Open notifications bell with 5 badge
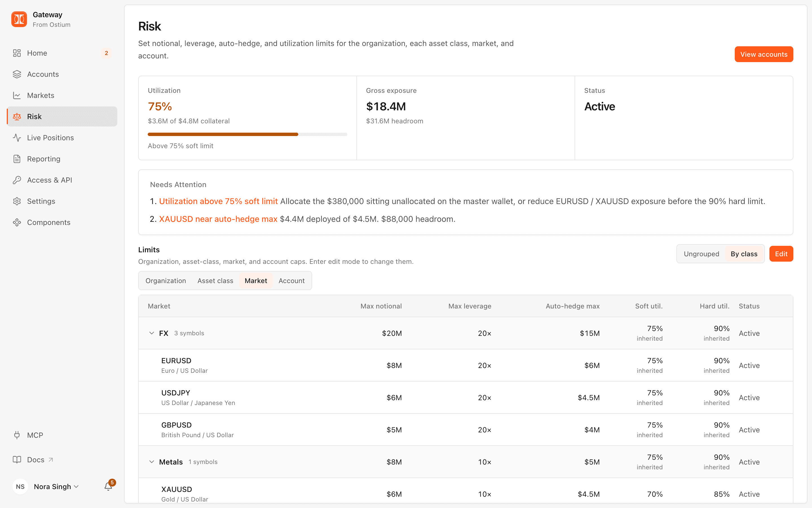This screenshot has height=508, width=812. tap(108, 486)
